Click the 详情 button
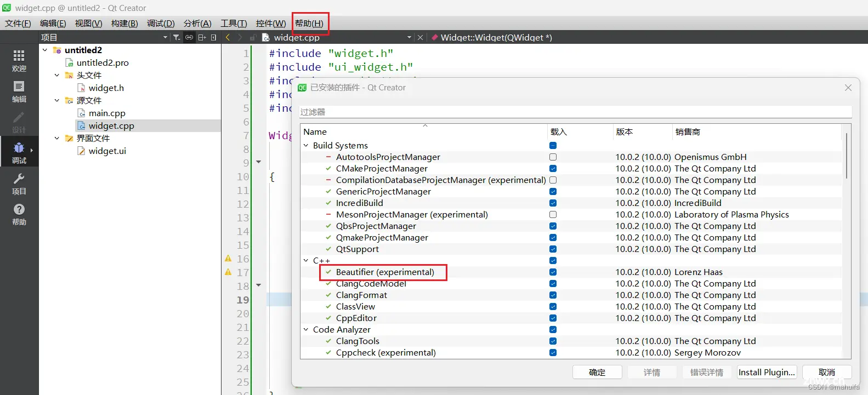 (652, 372)
